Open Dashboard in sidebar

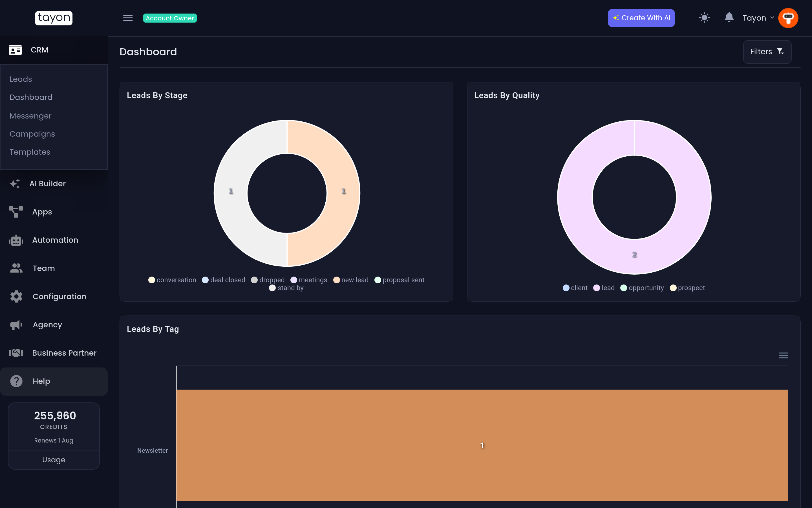click(31, 97)
